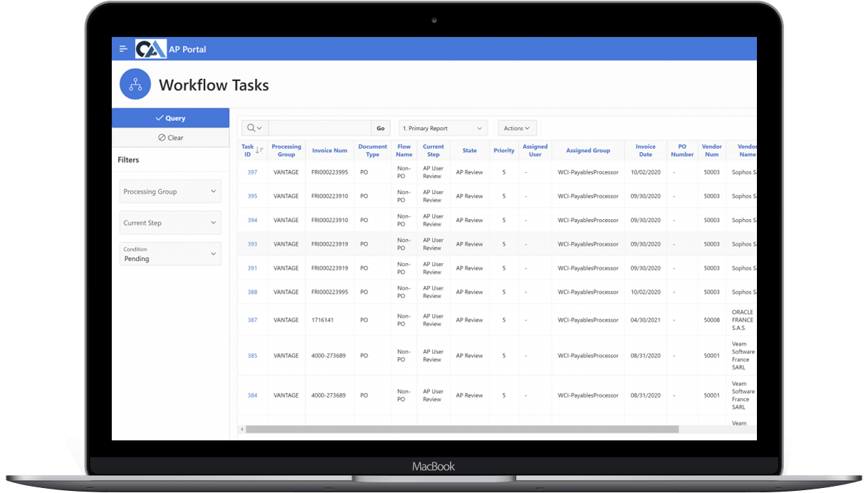Viewport: 868px width, 493px height.
Task: Open the search column selector magnifier
Action: click(254, 128)
